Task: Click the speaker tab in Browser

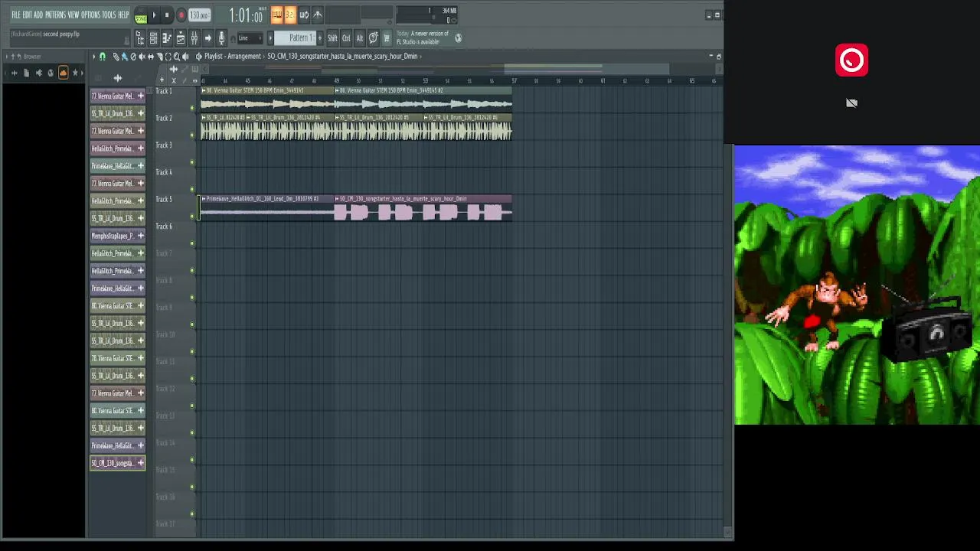Action: pos(38,73)
